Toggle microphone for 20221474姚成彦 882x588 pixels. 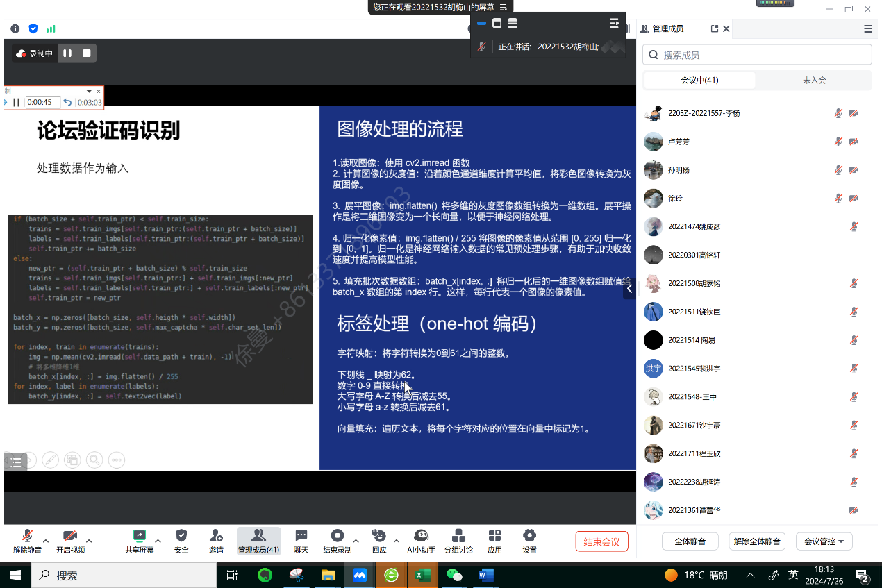click(854, 226)
